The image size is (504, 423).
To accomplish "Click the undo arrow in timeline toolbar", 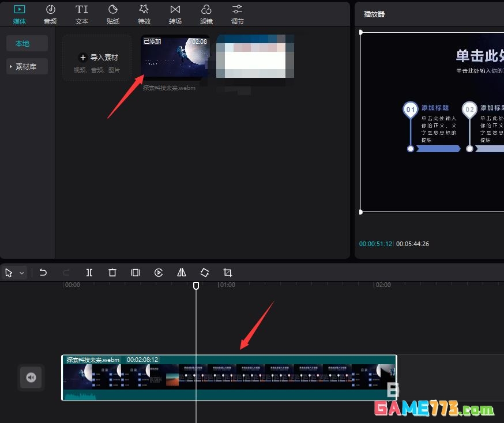I will 43,273.
